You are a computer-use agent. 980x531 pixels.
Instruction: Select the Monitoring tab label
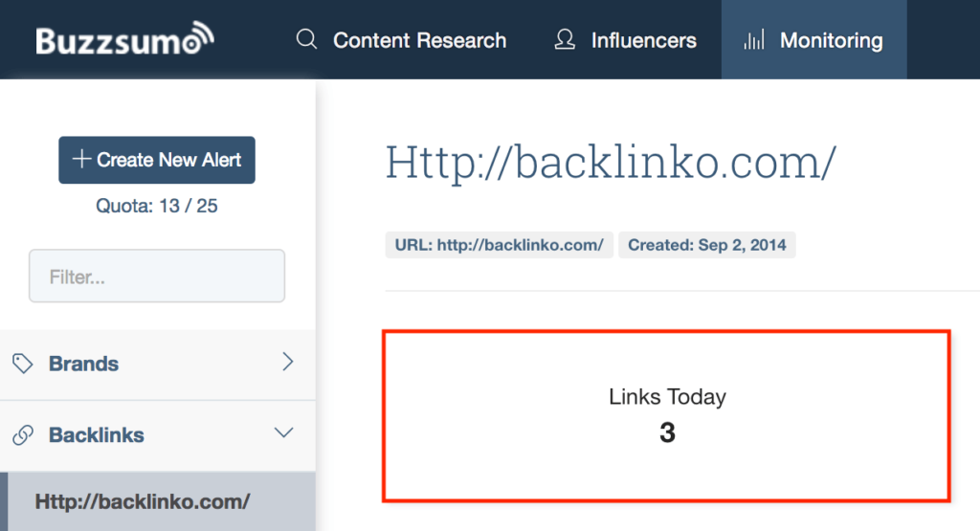831,40
